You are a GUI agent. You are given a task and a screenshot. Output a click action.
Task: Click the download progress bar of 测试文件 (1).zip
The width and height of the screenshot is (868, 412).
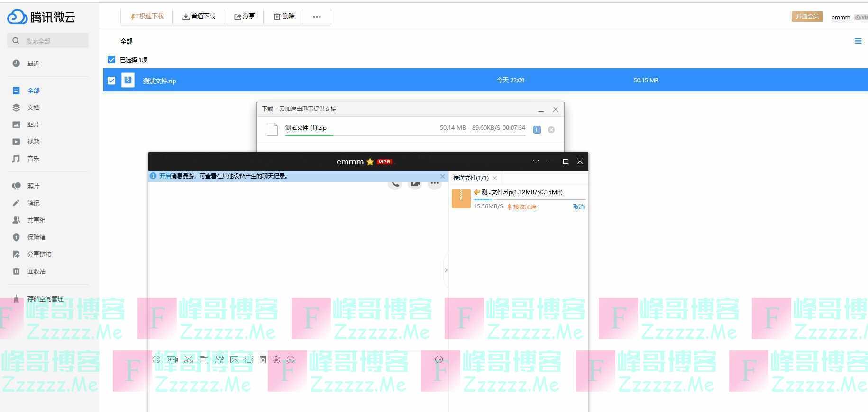[x=405, y=136]
